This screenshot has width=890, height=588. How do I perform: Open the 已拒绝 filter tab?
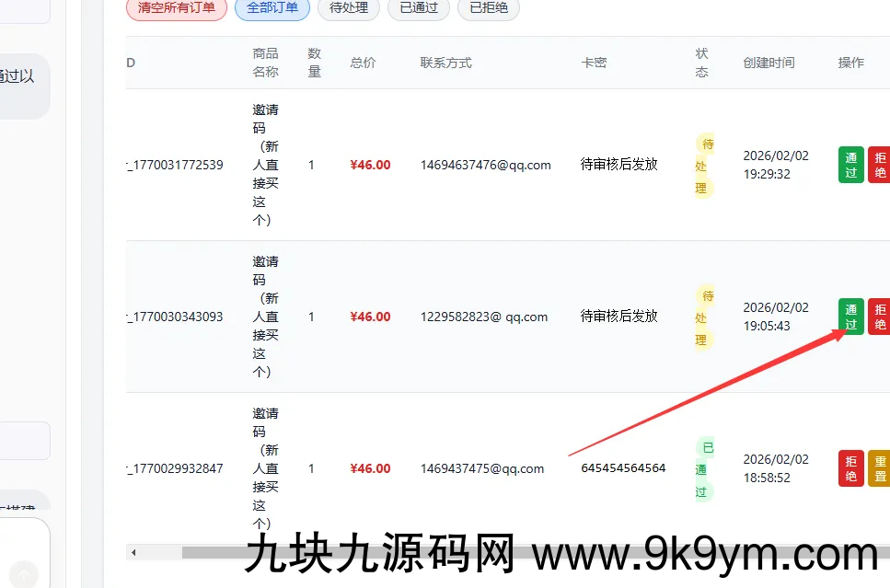click(488, 8)
